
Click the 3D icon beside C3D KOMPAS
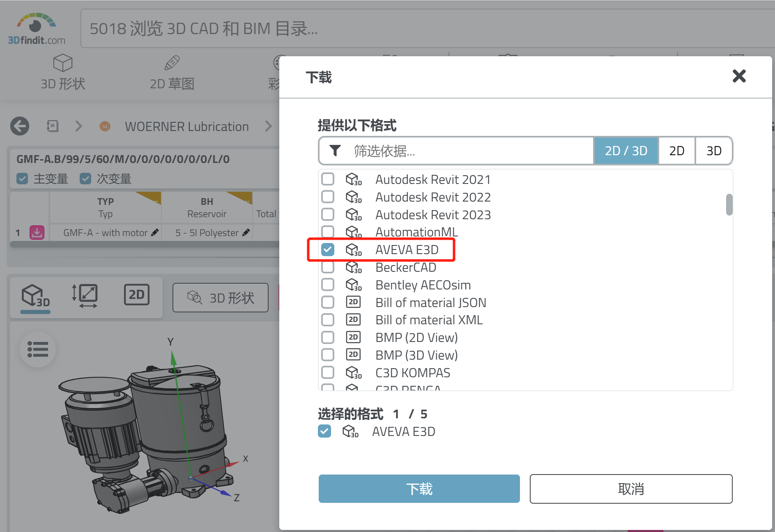354,373
